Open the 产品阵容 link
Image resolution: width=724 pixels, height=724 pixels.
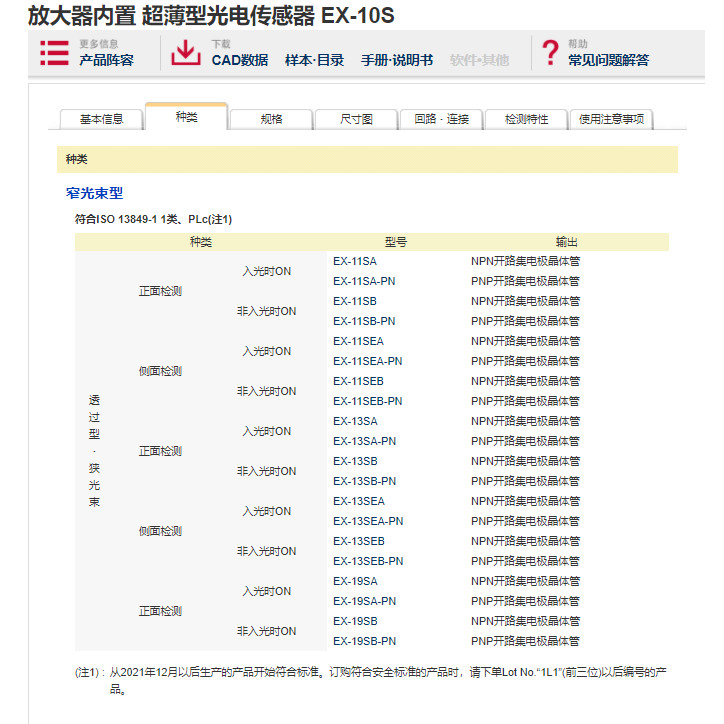click(106, 60)
